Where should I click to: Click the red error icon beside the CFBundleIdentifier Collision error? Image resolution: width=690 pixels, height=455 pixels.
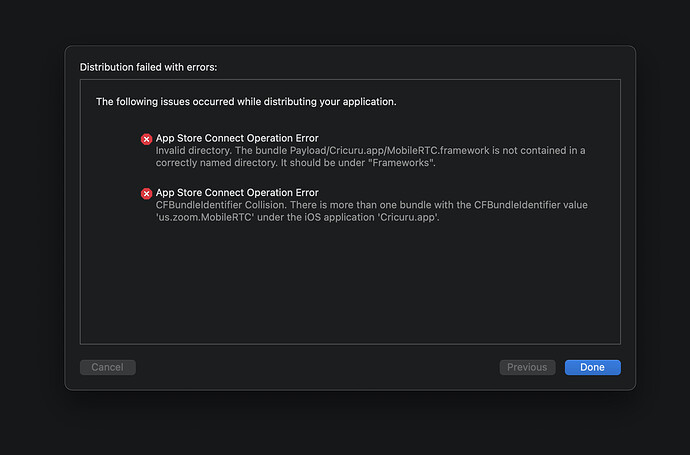coord(146,193)
